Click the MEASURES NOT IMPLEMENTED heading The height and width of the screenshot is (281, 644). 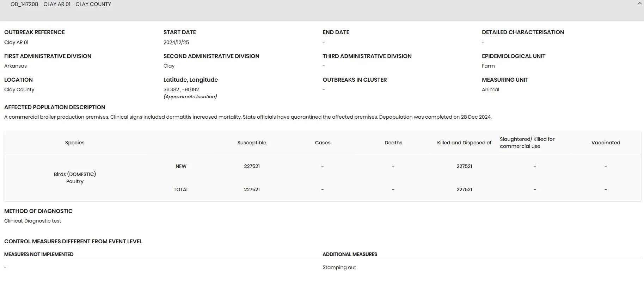pos(39,254)
